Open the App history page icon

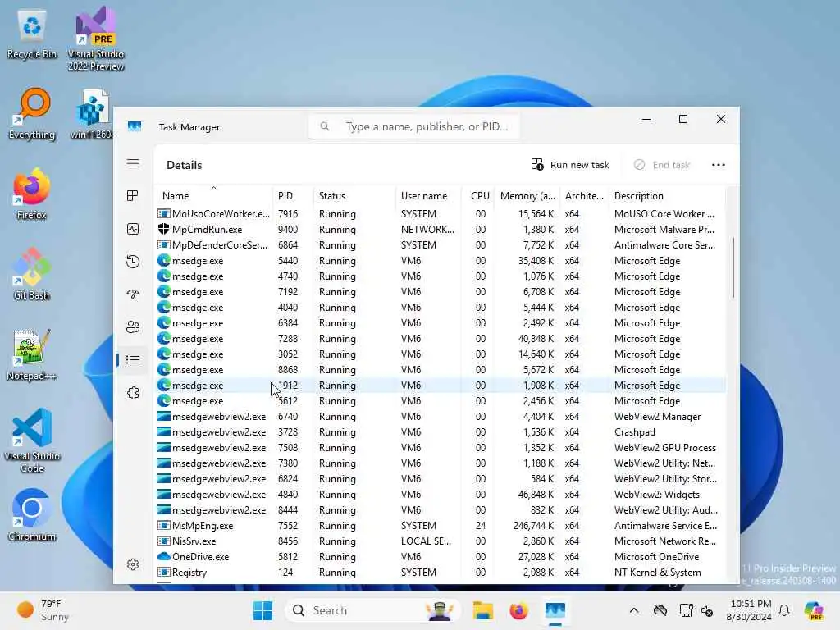(133, 262)
